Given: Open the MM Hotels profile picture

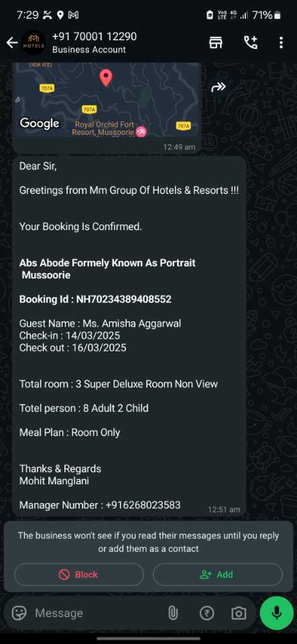Looking at the screenshot, I should coord(34,43).
